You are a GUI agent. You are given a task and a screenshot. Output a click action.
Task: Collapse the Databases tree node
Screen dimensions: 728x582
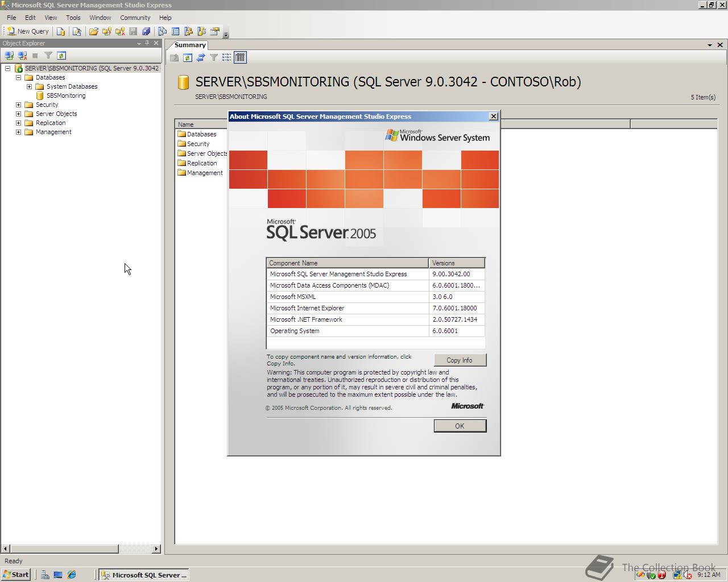click(x=18, y=77)
